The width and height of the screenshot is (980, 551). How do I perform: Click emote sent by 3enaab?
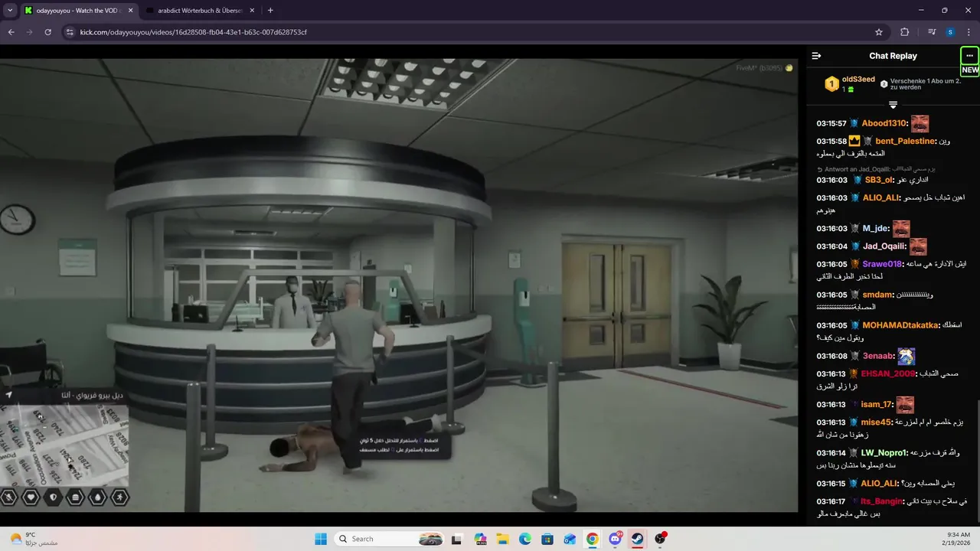coord(906,356)
